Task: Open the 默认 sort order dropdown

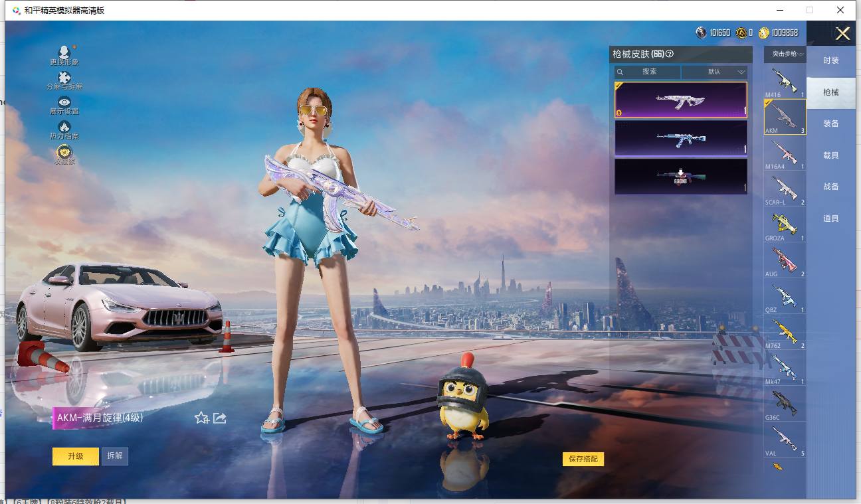Action: (715, 72)
